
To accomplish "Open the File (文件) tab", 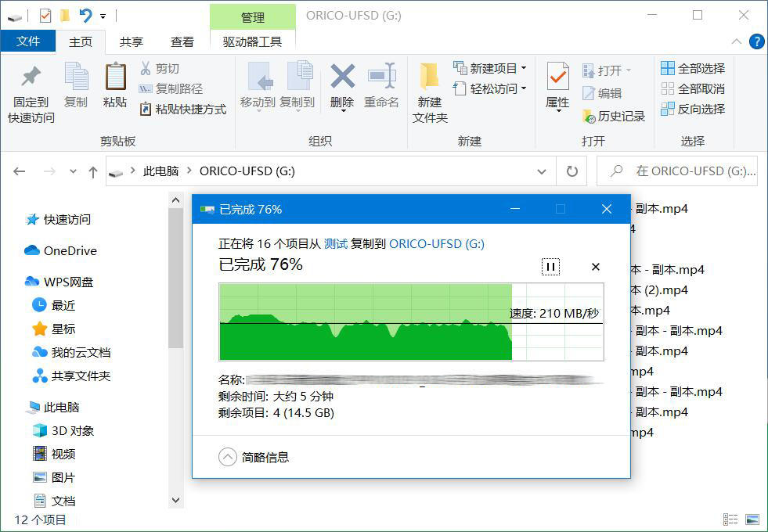I will [x=28, y=41].
